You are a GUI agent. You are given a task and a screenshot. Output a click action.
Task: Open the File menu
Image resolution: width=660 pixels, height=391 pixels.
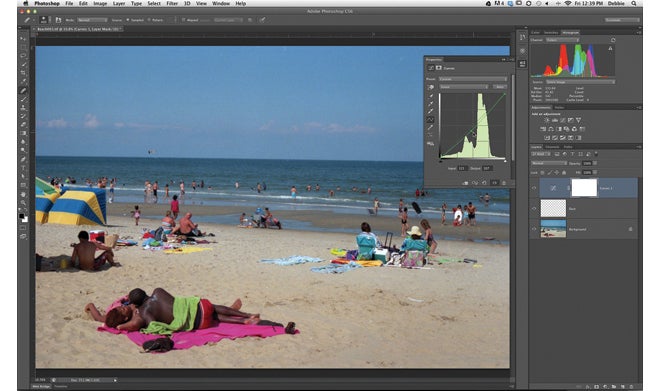69,3
